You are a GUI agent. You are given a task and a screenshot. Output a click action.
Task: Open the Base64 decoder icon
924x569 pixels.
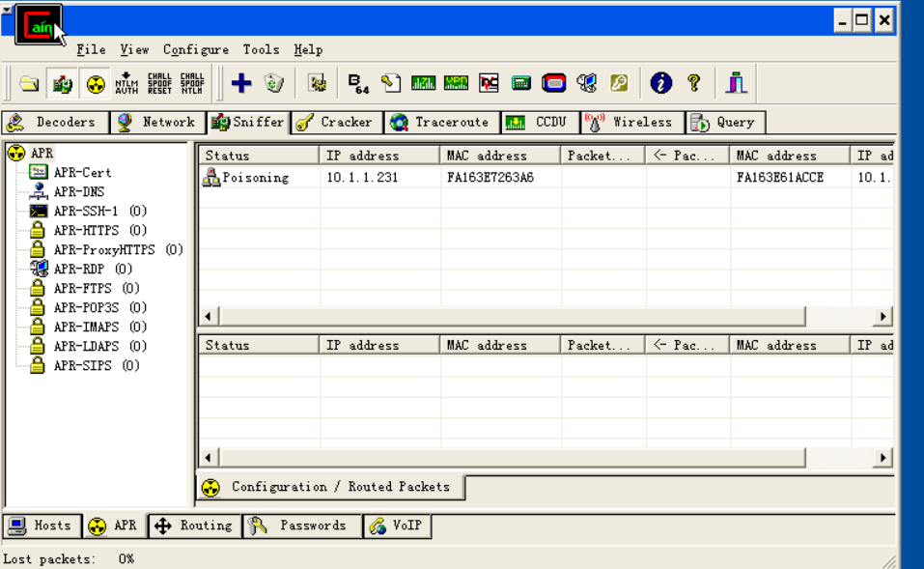pyautogui.click(x=357, y=83)
